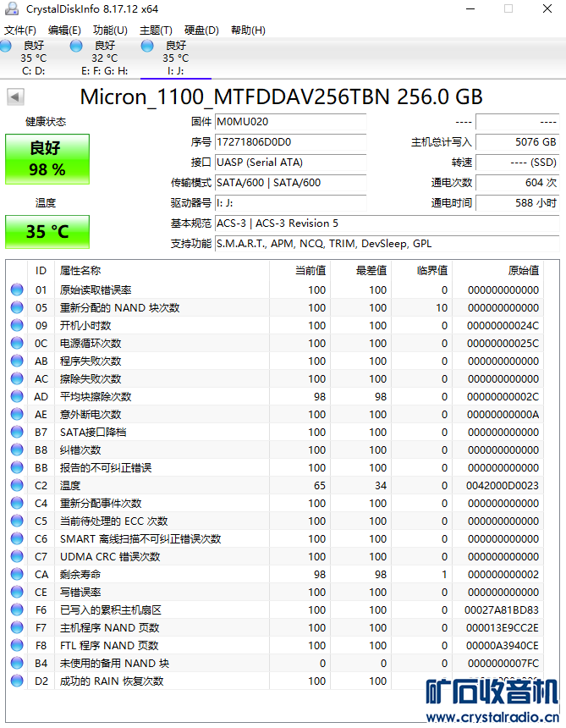Screen dimensions: 566x728
Task: Click the Micron_1100 disk model title
Action: pos(281,97)
